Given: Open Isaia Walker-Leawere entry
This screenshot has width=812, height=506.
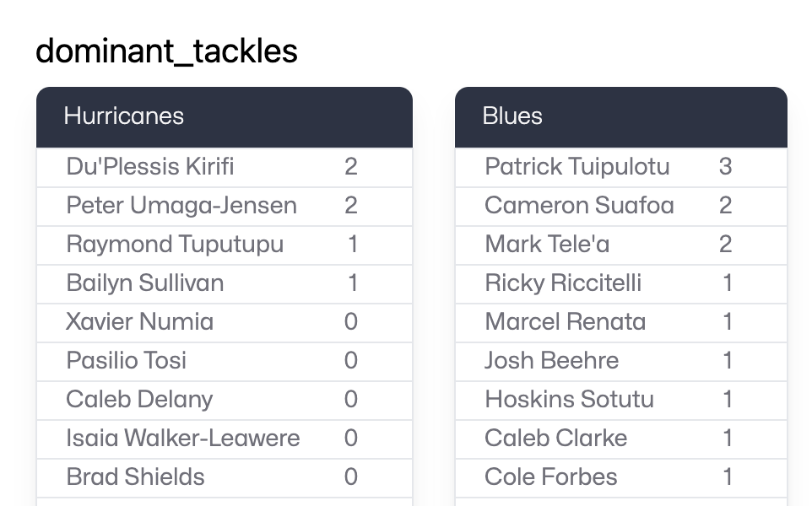Looking at the screenshot, I should pyautogui.click(x=183, y=439).
